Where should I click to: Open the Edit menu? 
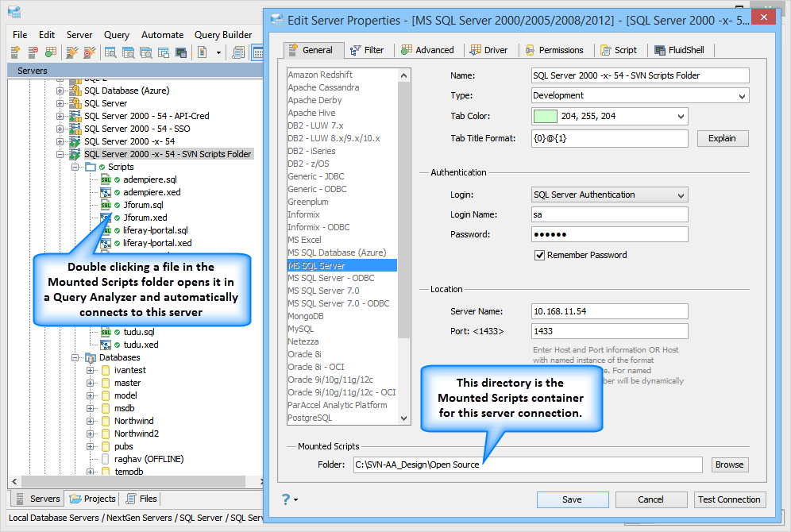pyautogui.click(x=46, y=35)
